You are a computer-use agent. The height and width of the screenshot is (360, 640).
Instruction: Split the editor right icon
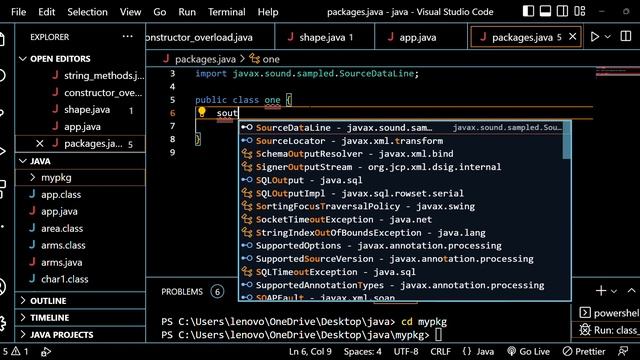pos(625,37)
